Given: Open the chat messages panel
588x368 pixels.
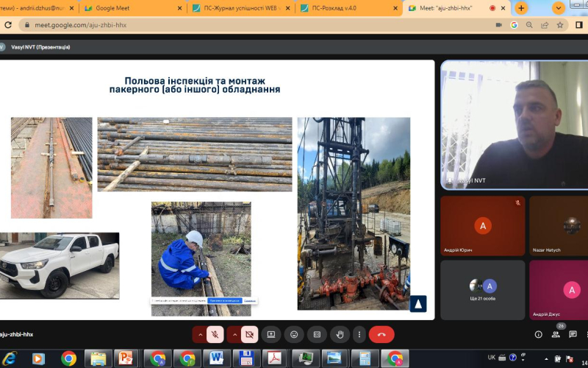Looking at the screenshot, I should coord(573,334).
